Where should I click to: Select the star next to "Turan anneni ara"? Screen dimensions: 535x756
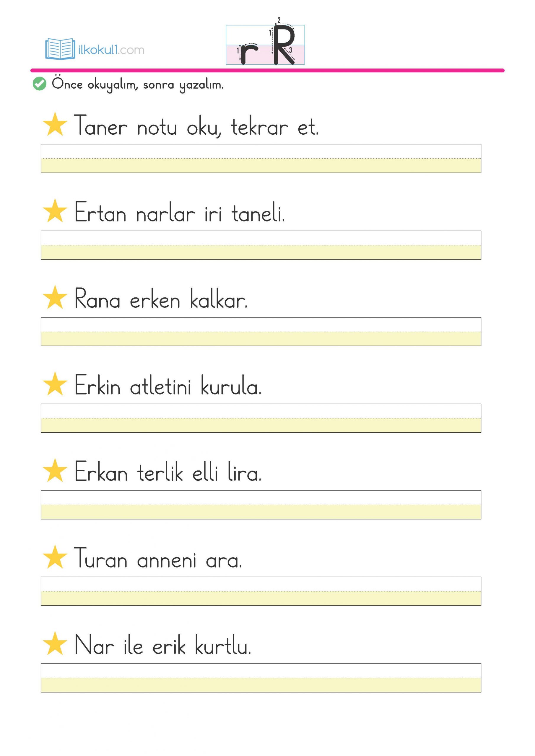(x=55, y=557)
